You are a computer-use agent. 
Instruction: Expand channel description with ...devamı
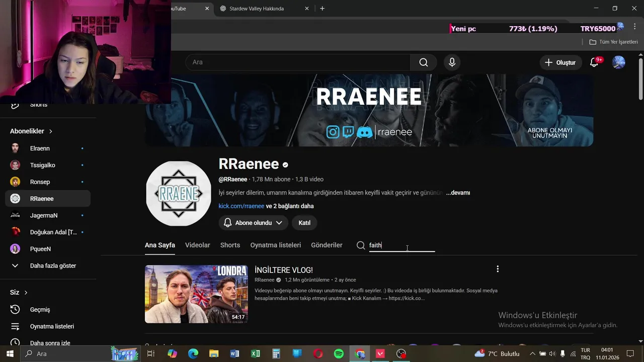point(458,193)
